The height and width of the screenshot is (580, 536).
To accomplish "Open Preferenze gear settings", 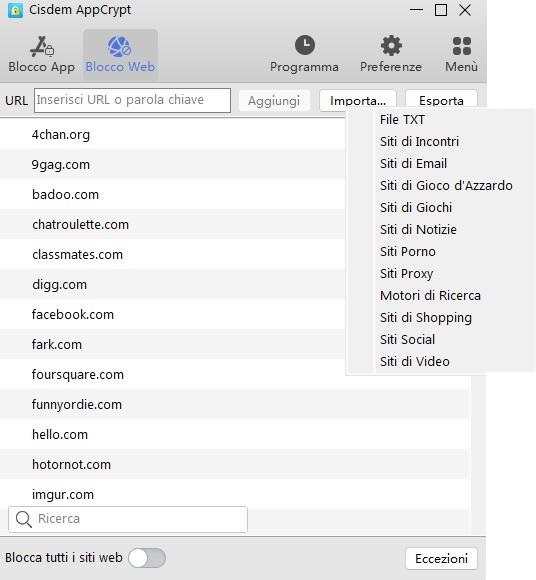I will coord(391,45).
